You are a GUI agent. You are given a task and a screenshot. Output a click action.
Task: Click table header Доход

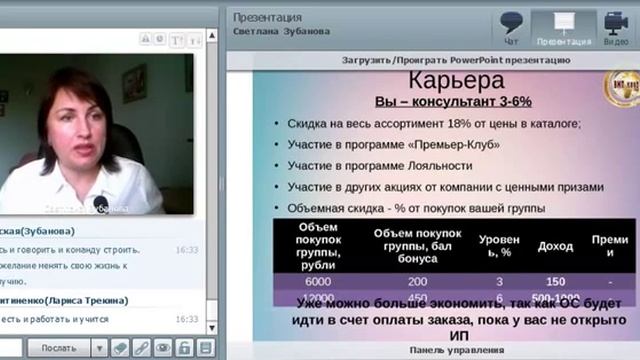(x=556, y=247)
